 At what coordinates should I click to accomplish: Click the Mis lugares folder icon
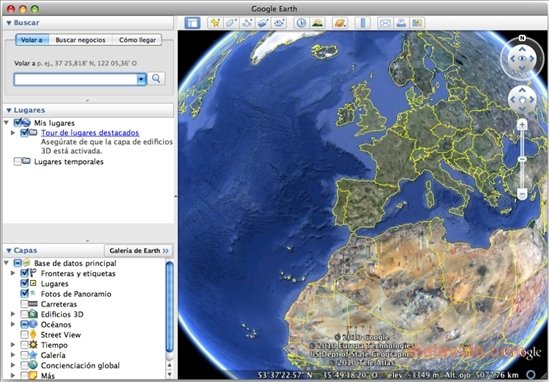pos(26,123)
